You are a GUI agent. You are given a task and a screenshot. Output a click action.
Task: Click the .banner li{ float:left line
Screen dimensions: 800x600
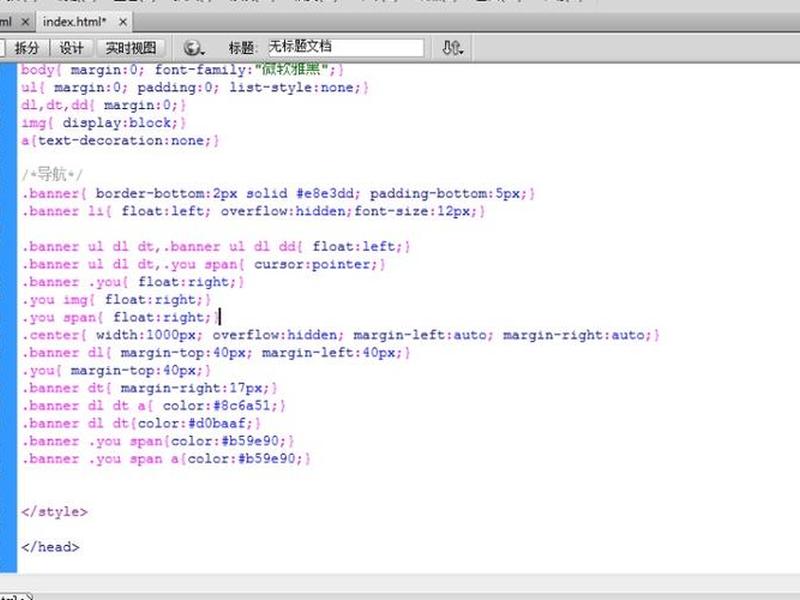click(x=253, y=211)
